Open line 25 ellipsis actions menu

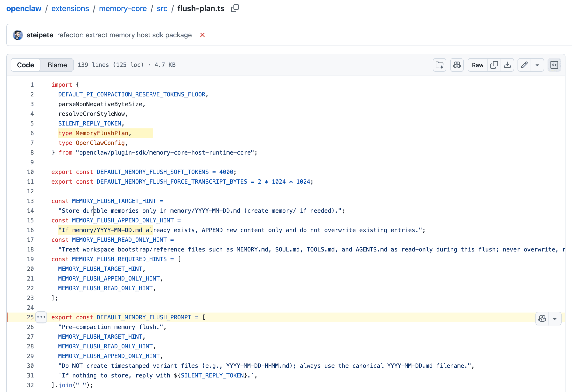41,317
